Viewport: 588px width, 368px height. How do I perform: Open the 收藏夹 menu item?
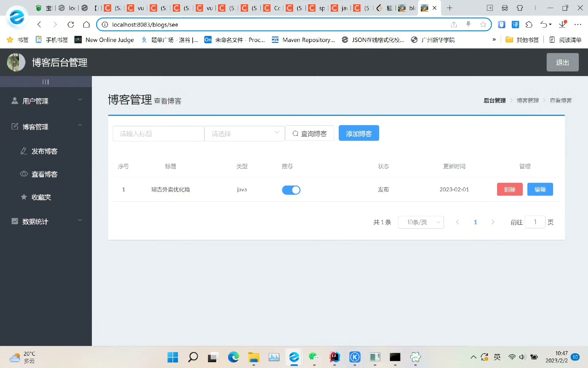click(41, 197)
